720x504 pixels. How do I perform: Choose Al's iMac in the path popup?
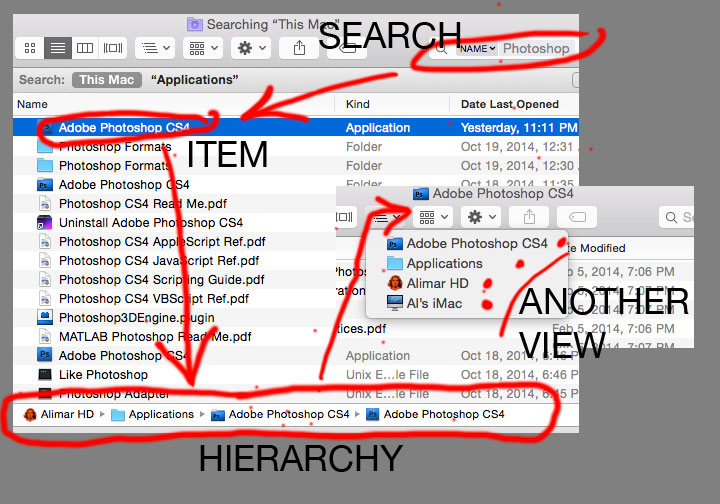coord(467,303)
